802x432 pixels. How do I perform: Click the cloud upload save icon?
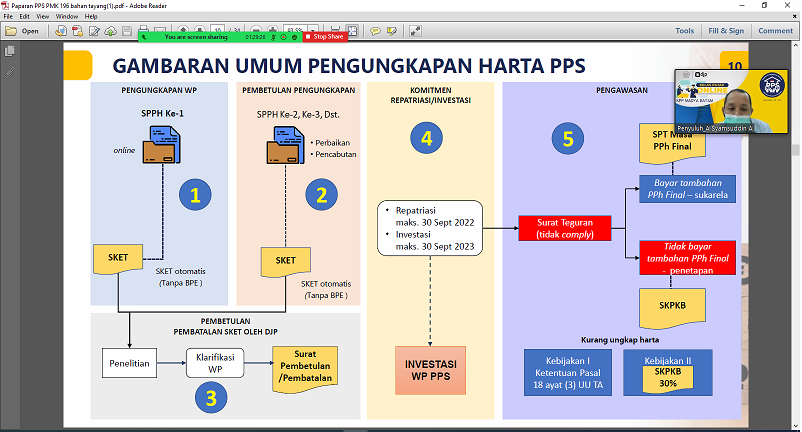(x=110, y=31)
